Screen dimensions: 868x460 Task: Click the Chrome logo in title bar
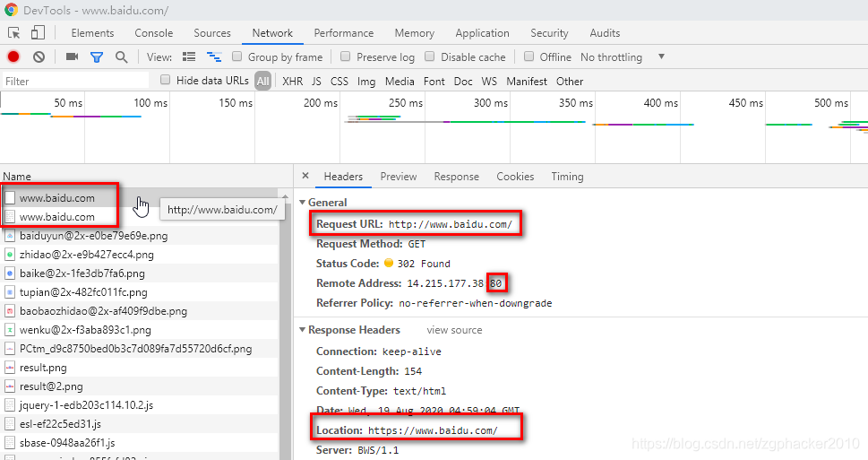click(11, 10)
